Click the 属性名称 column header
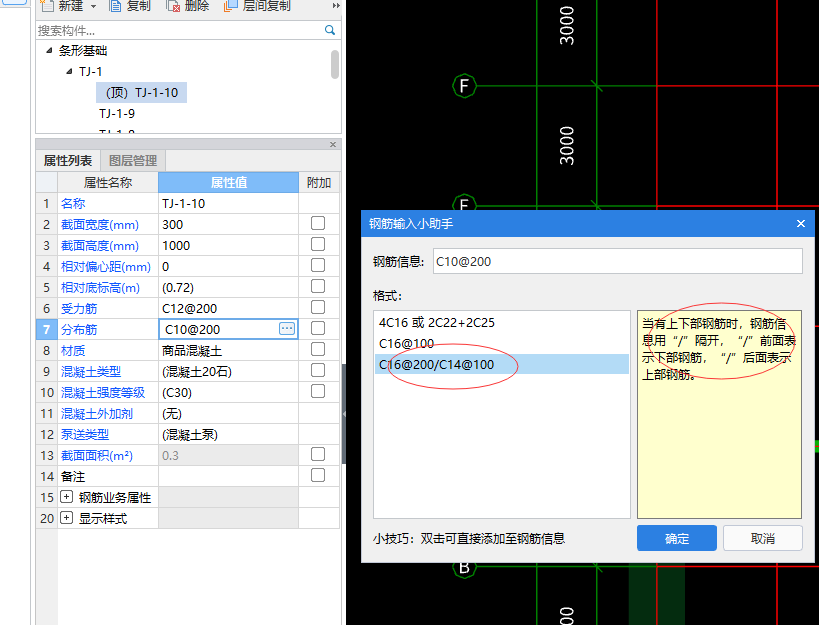Viewport: 819px width, 625px height. pos(108,182)
